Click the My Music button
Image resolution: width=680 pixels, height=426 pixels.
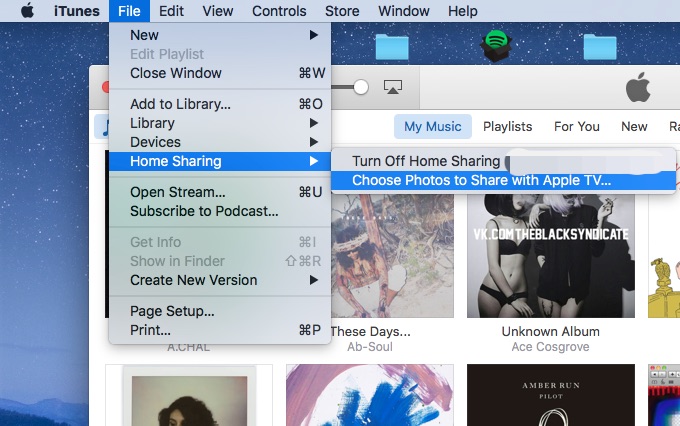(x=432, y=127)
